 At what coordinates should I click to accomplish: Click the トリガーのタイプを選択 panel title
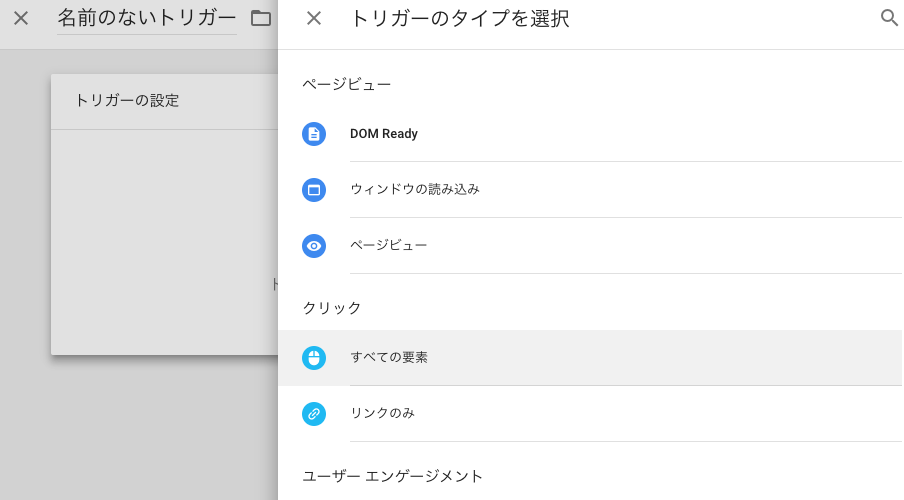459,18
